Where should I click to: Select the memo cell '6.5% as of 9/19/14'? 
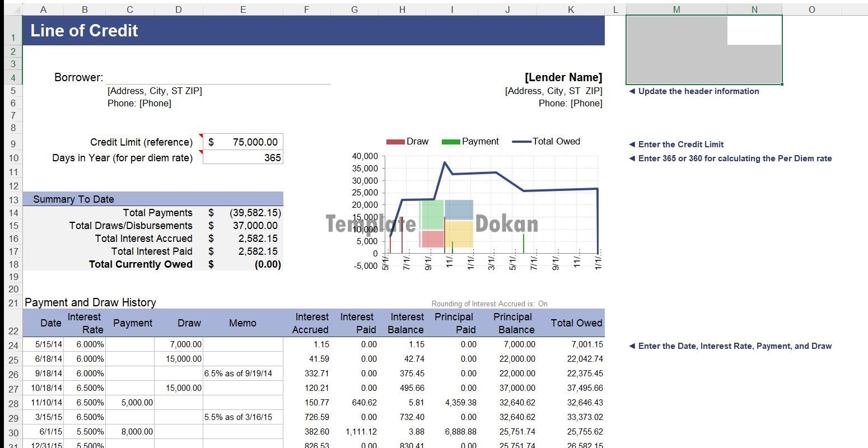point(243,374)
